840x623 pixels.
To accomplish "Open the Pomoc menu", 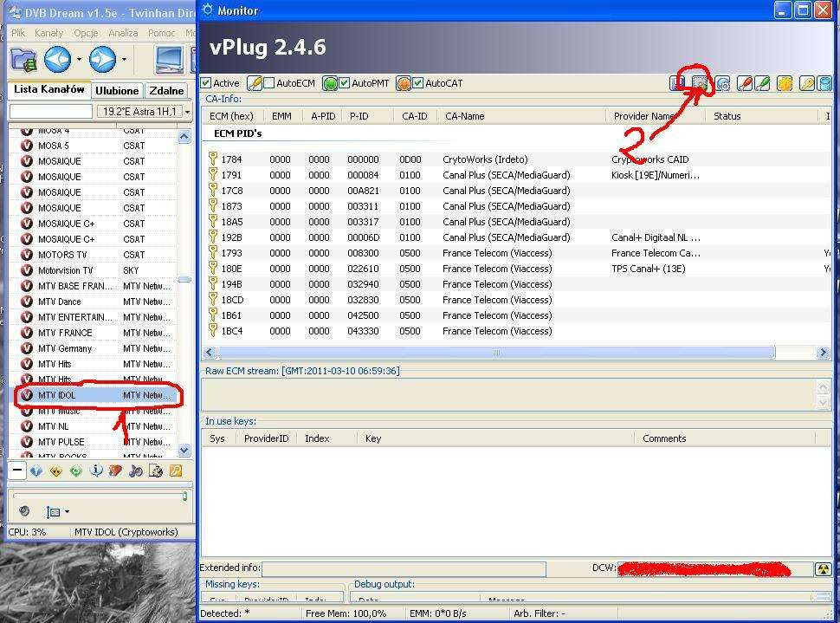I will [161, 33].
